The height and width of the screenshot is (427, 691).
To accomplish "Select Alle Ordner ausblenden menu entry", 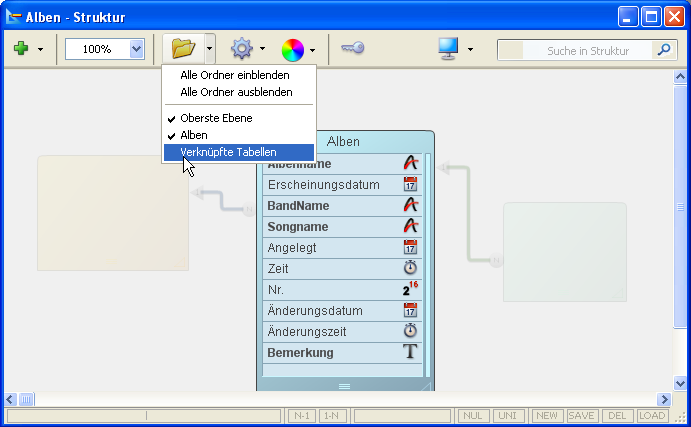I will click(238, 92).
